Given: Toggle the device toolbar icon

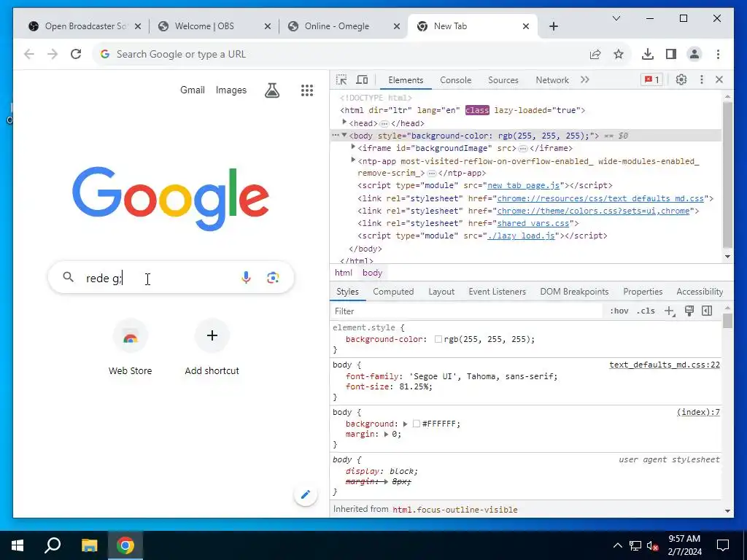Looking at the screenshot, I should (362, 80).
